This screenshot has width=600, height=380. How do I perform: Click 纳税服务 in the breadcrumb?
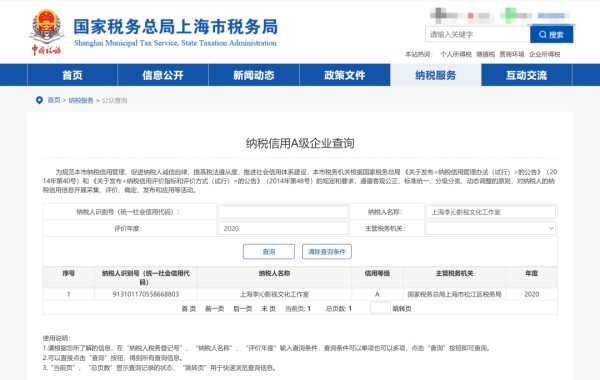tap(81, 100)
